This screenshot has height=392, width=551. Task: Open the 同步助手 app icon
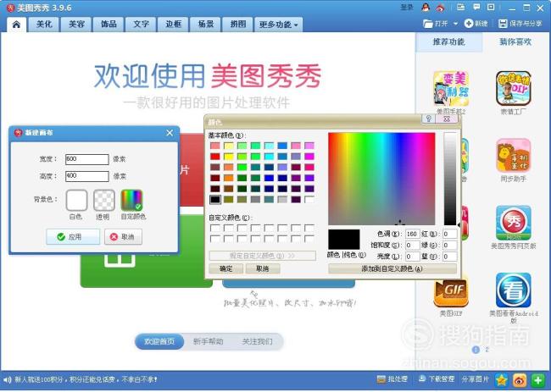tap(514, 156)
